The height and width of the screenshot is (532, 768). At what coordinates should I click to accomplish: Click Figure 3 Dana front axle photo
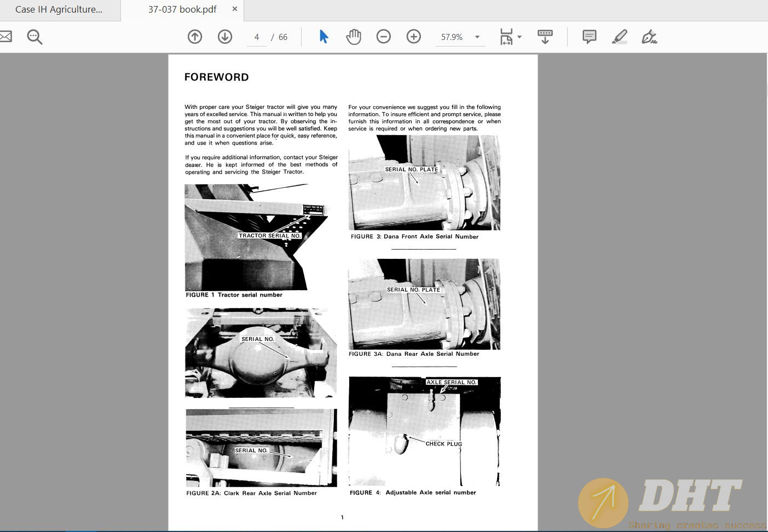(x=424, y=182)
